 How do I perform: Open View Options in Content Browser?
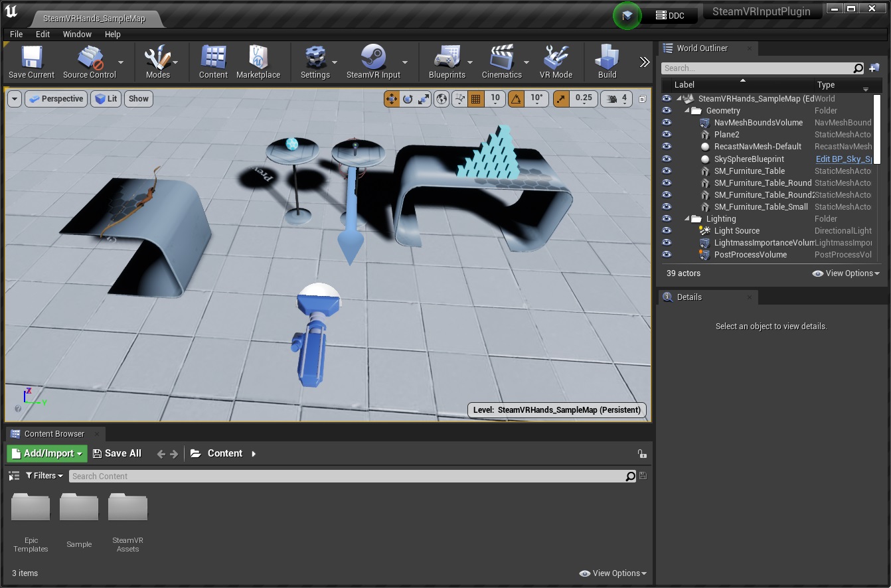coord(613,573)
